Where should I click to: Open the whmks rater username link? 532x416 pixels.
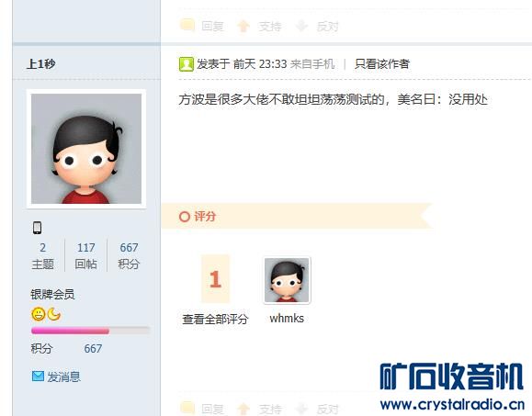287,319
